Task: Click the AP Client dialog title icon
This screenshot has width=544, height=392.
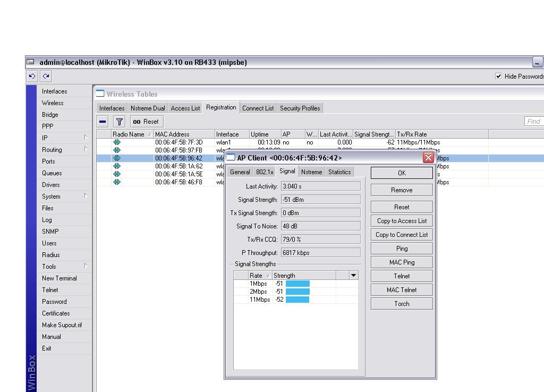Action: click(231, 158)
